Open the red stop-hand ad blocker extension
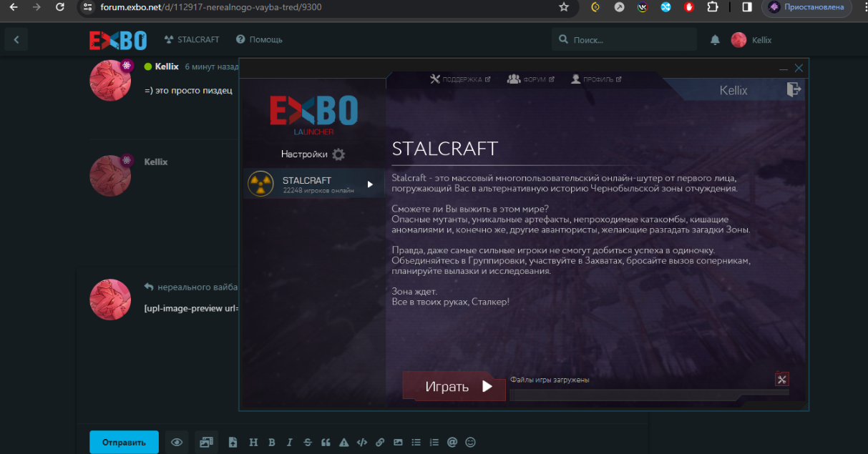Viewport: 868px width, 454px height. 688,7
